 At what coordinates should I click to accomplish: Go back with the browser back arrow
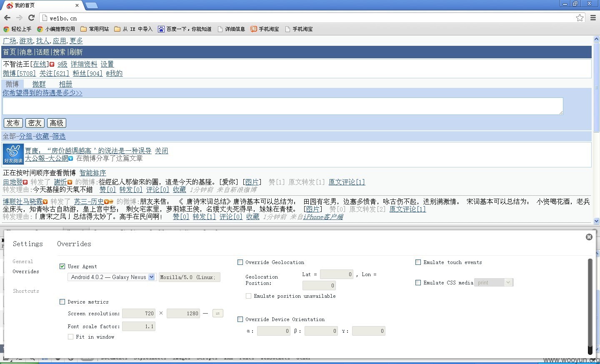point(7,18)
